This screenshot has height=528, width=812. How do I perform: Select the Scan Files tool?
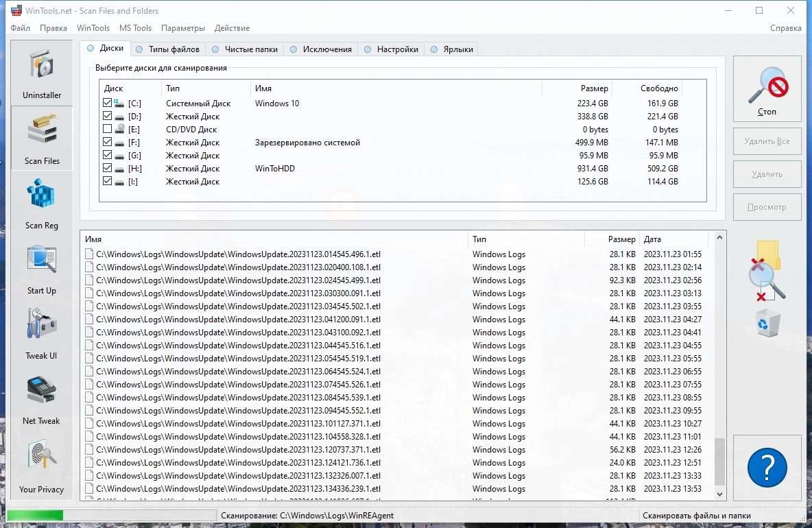[41, 139]
